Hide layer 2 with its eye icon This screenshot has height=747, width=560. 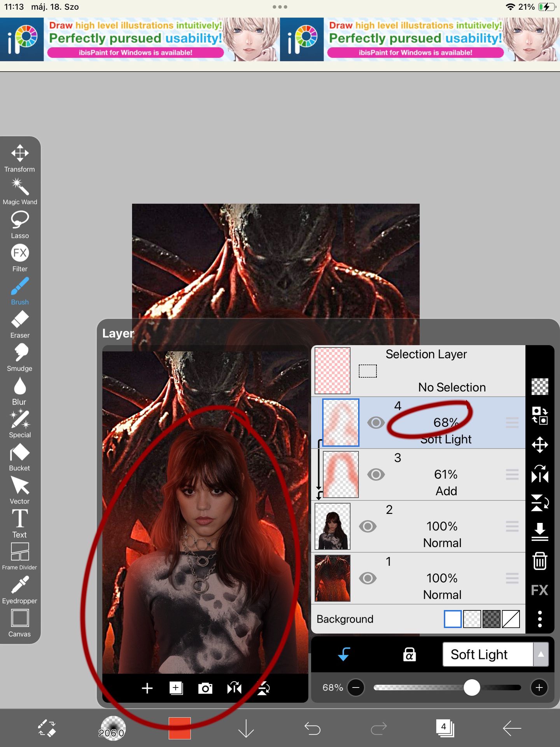[367, 526]
